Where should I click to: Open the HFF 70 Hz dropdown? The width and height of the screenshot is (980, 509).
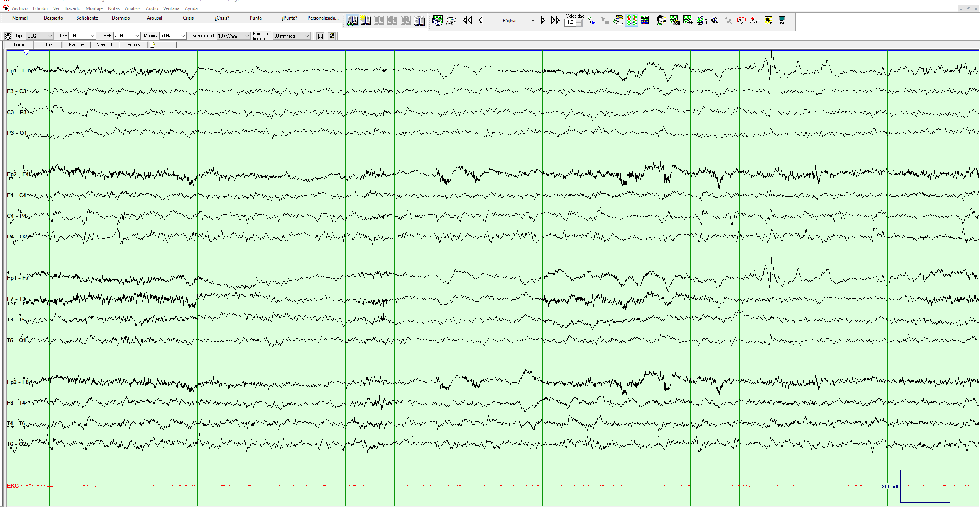click(127, 36)
